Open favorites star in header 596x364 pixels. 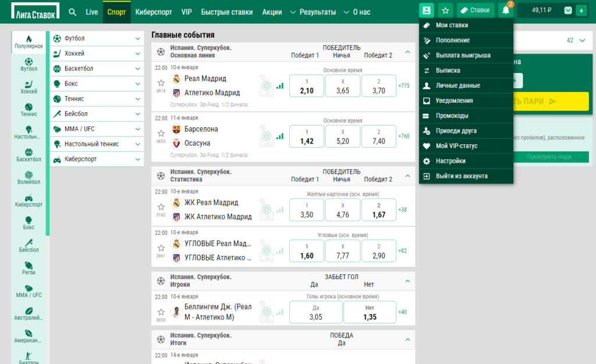(x=445, y=10)
